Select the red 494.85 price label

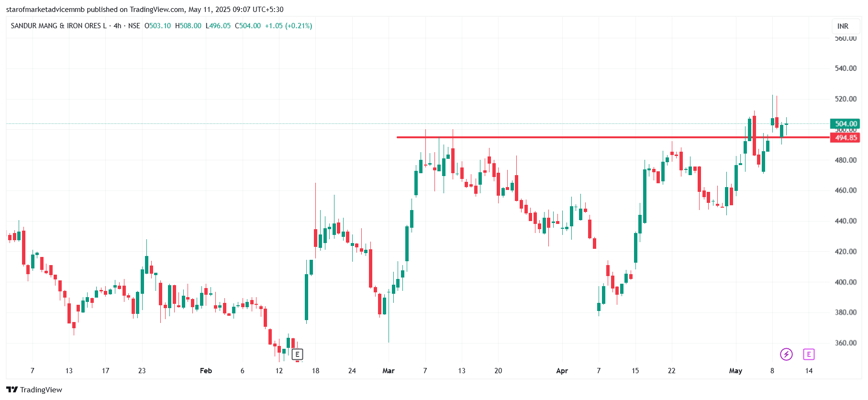click(x=846, y=138)
